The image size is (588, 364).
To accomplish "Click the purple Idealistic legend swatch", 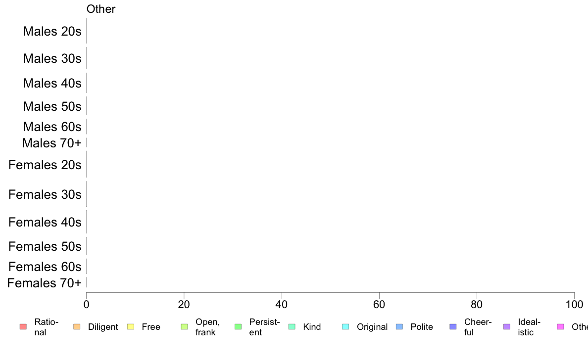I will [x=507, y=327].
